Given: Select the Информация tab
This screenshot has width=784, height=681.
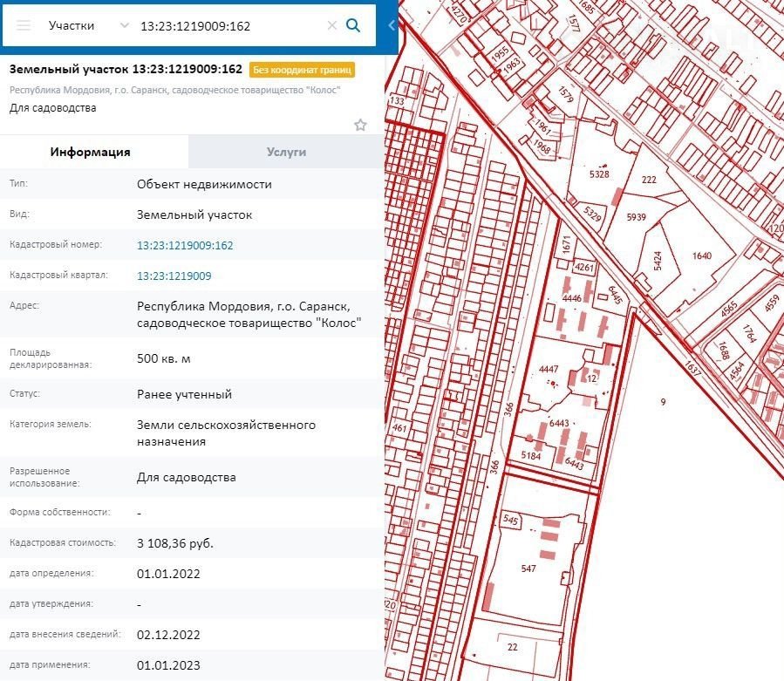Looking at the screenshot, I should pos(91,152).
